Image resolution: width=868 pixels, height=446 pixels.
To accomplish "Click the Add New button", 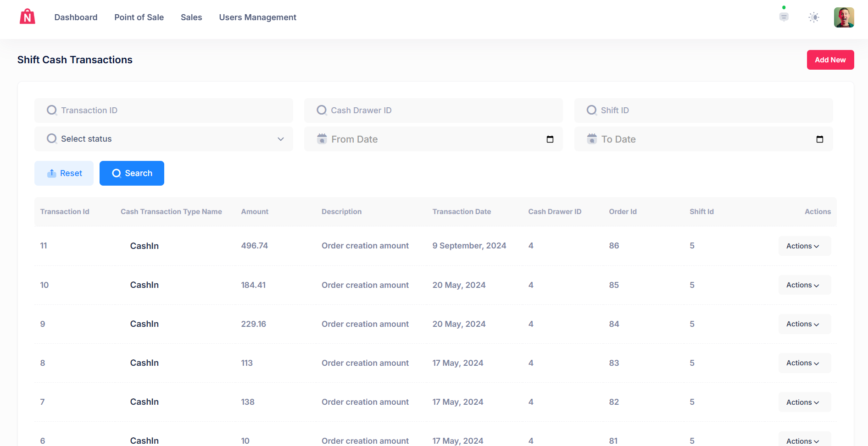I will (830, 60).
